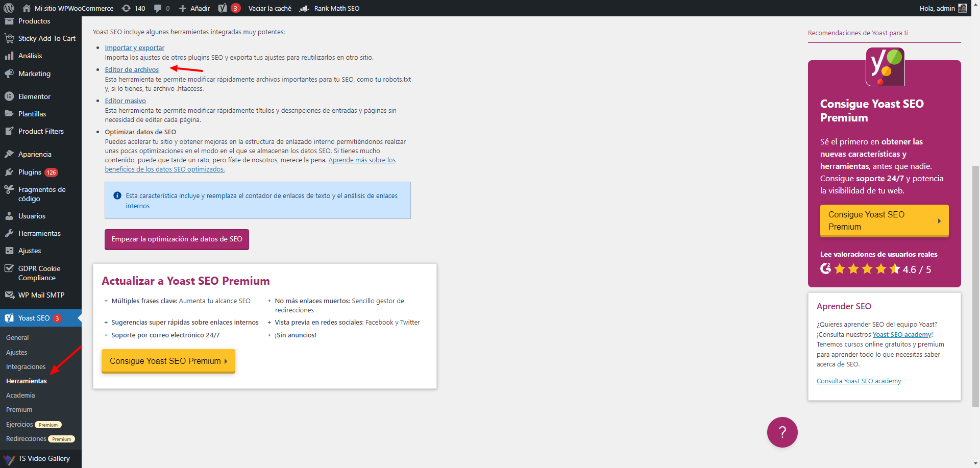980x468 pixels.
Task: Click the Elementor sidebar icon
Action: (x=9, y=96)
